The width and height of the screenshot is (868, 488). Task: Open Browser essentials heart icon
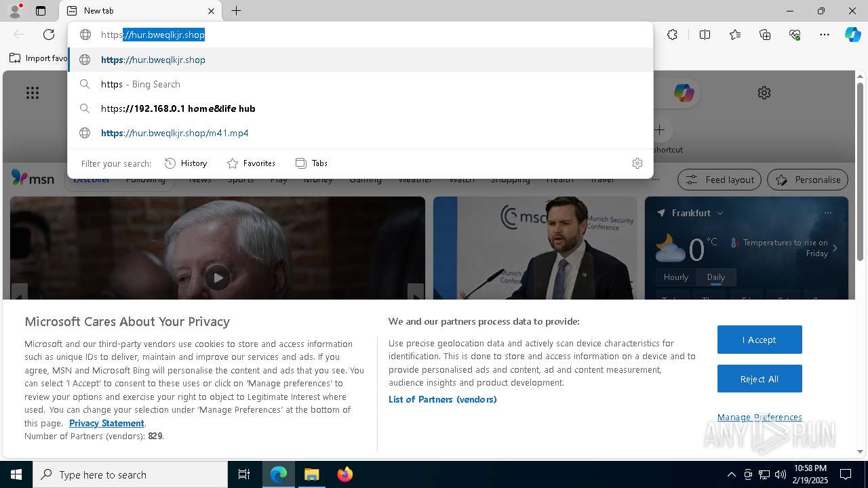795,35
